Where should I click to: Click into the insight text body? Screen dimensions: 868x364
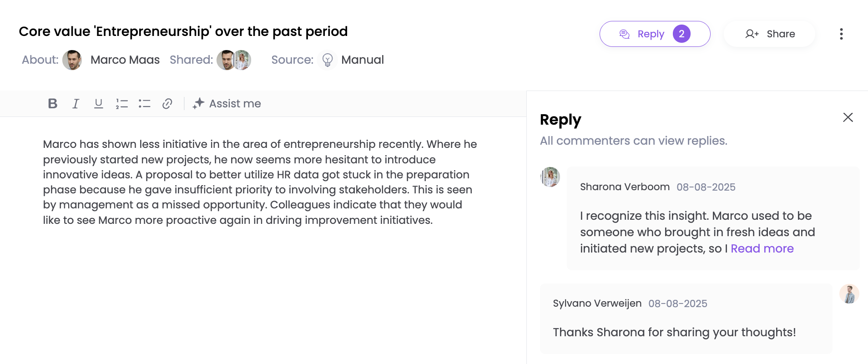(259, 182)
